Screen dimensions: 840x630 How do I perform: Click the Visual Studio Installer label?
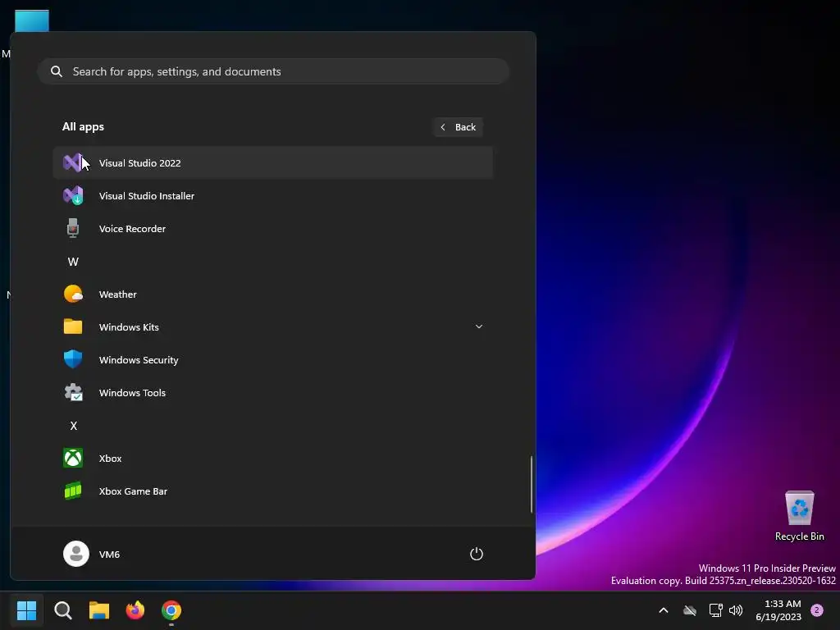(x=147, y=195)
